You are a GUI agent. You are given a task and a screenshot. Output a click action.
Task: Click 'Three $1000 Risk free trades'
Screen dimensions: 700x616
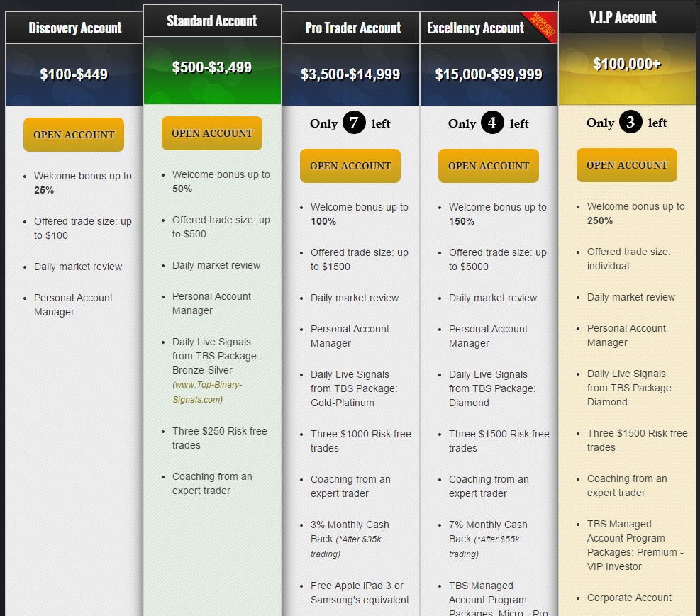click(361, 441)
